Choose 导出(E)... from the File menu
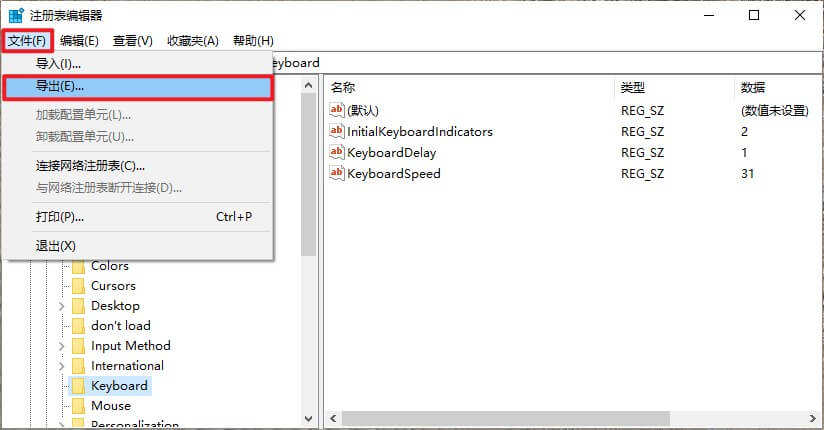 coord(60,87)
